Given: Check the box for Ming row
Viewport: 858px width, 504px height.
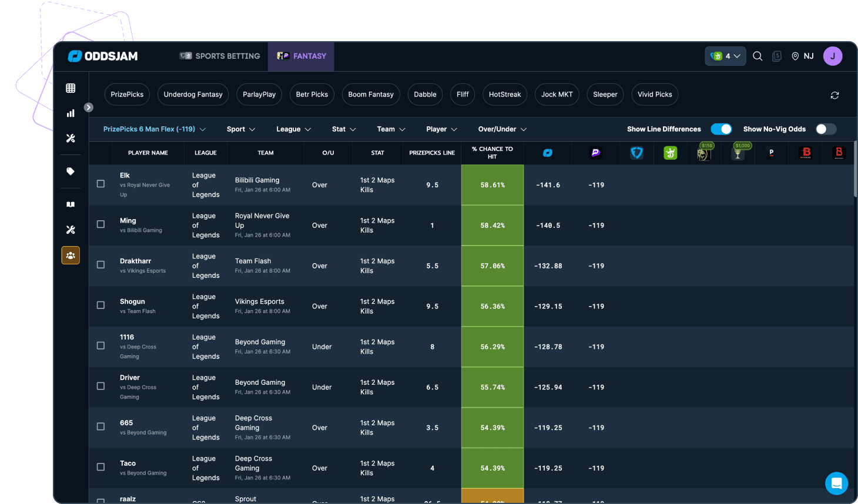Looking at the screenshot, I should [x=100, y=224].
